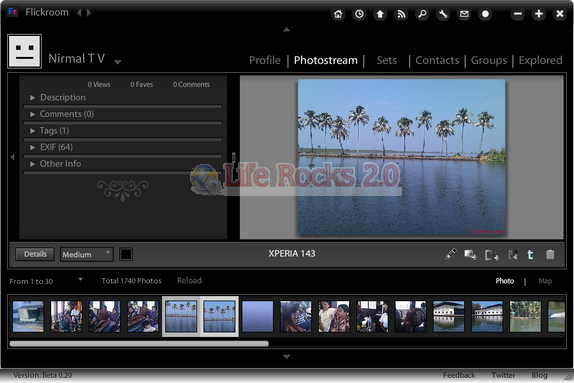The width and height of the screenshot is (574, 383).
Task: Click the Flickroom Fr logo icon
Action: coord(12,12)
